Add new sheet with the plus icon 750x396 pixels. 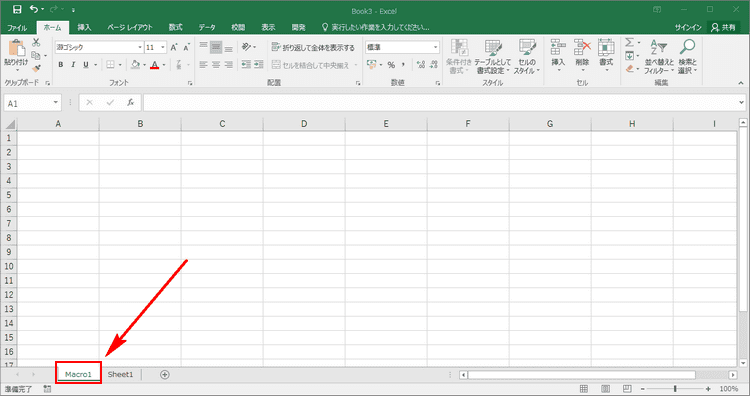point(165,374)
